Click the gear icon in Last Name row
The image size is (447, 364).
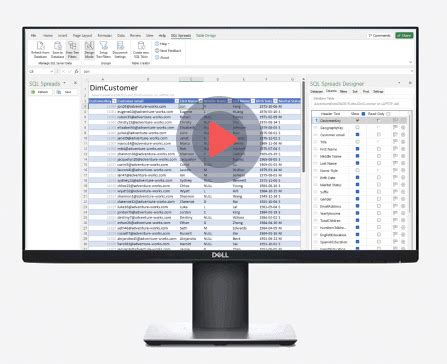click(403, 163)
